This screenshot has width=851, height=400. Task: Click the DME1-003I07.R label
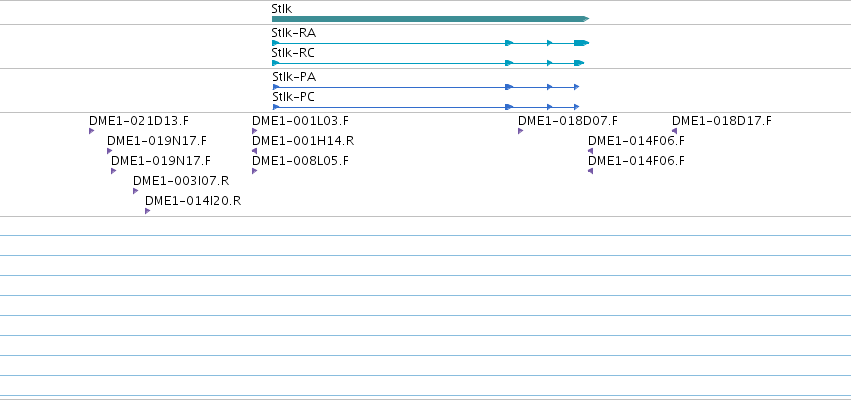[181, 181]
